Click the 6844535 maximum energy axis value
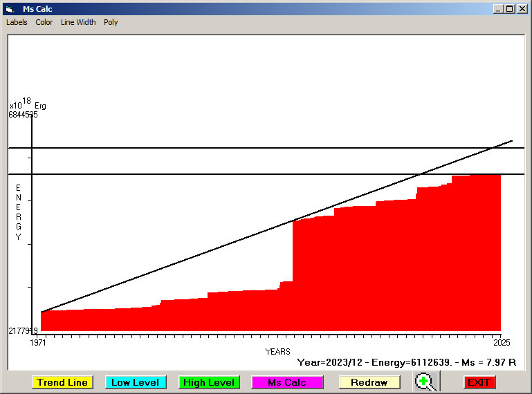 point(23,115)
